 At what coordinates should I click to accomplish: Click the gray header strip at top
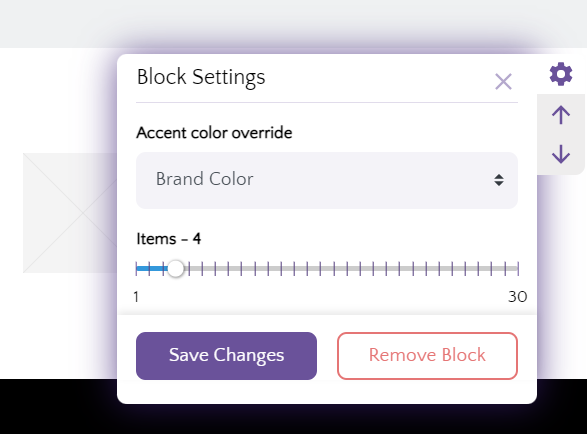pos(294,24)
